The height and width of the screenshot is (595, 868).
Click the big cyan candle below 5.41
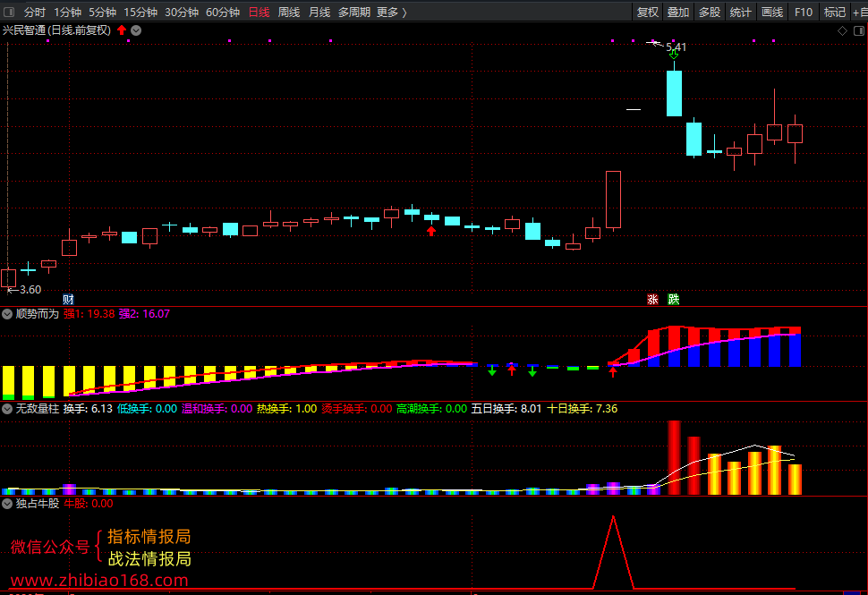click(x=674, y=93)
